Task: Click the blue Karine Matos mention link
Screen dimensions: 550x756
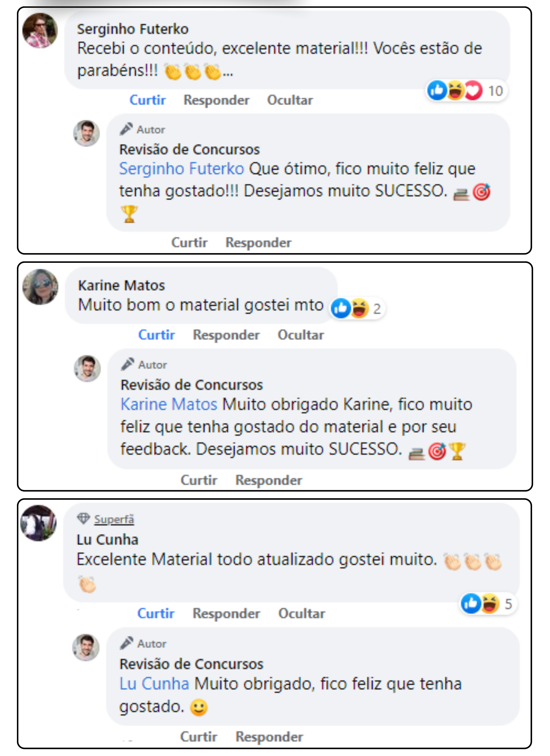Action: 169,404
